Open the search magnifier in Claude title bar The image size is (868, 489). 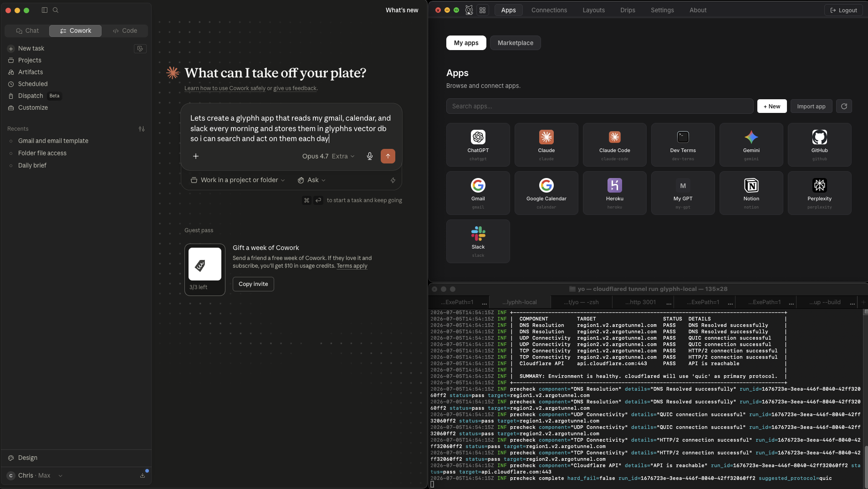pyautogui.click(x=56, y=10)
